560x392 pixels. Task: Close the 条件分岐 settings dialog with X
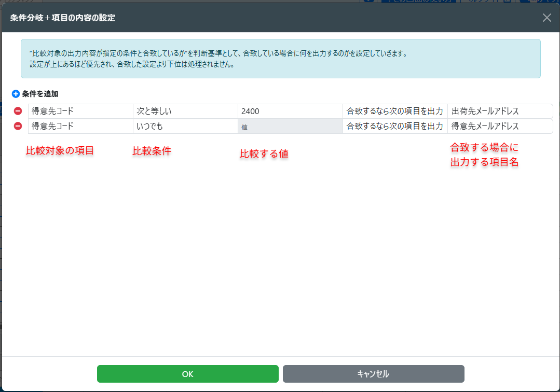(x=547, y=18)
